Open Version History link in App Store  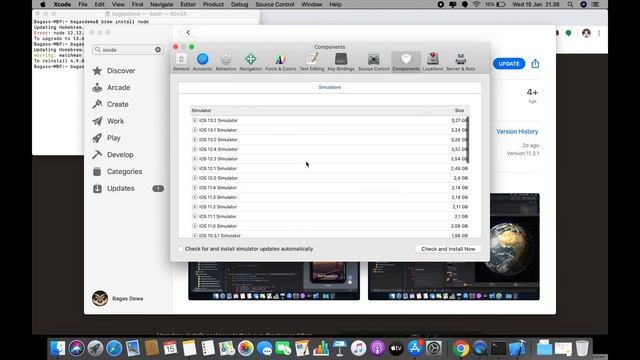pyautogui.click(x=517, y=131)
